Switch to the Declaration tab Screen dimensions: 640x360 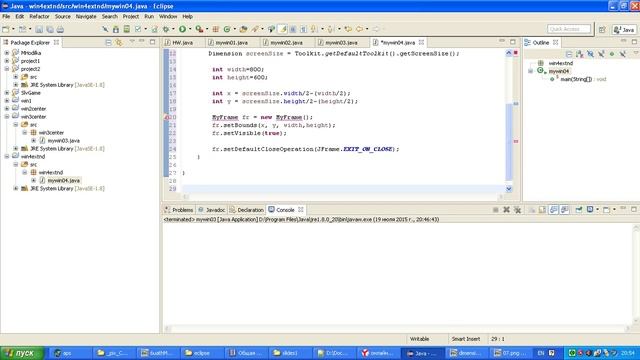point(247,210)
